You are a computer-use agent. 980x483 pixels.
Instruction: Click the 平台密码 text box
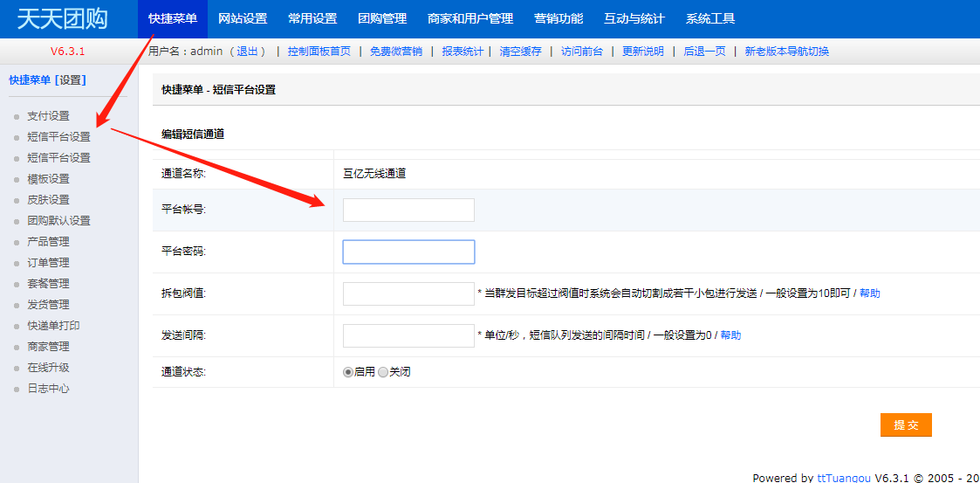(408, 252)
